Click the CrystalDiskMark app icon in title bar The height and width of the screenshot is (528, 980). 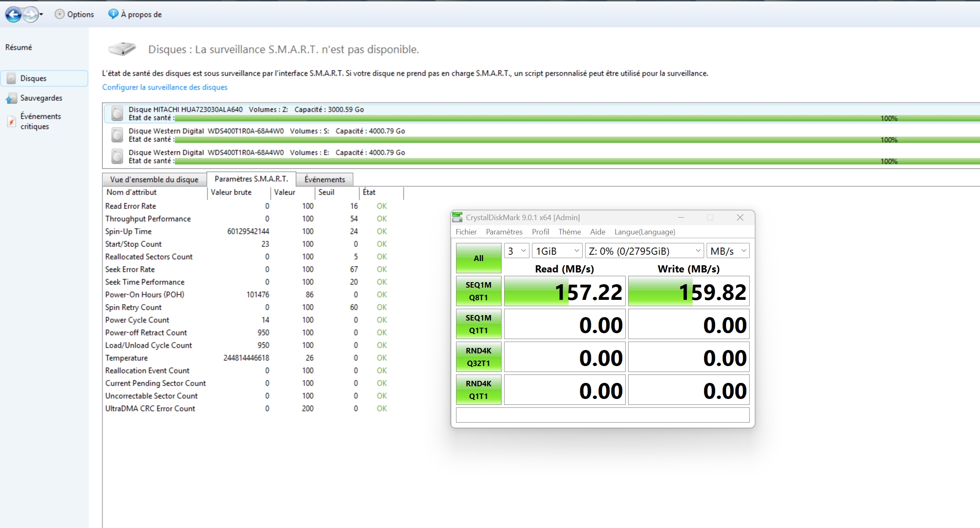(x=457, y=218)
